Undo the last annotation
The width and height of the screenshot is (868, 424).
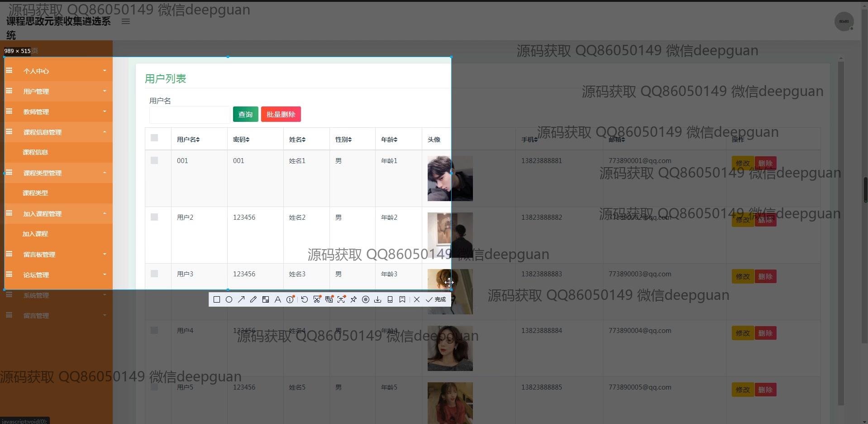point(305,299)
